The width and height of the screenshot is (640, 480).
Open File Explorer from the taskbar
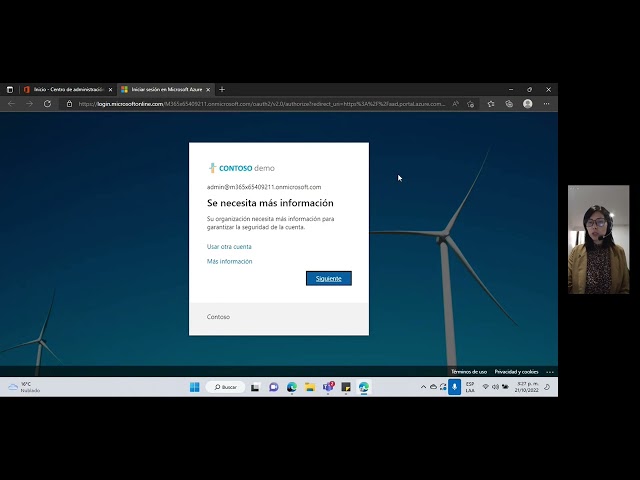click(310, 387)
